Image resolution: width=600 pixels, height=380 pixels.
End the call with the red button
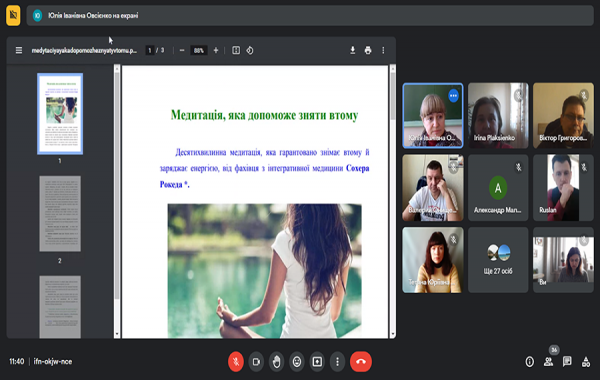tap(360, 362)
